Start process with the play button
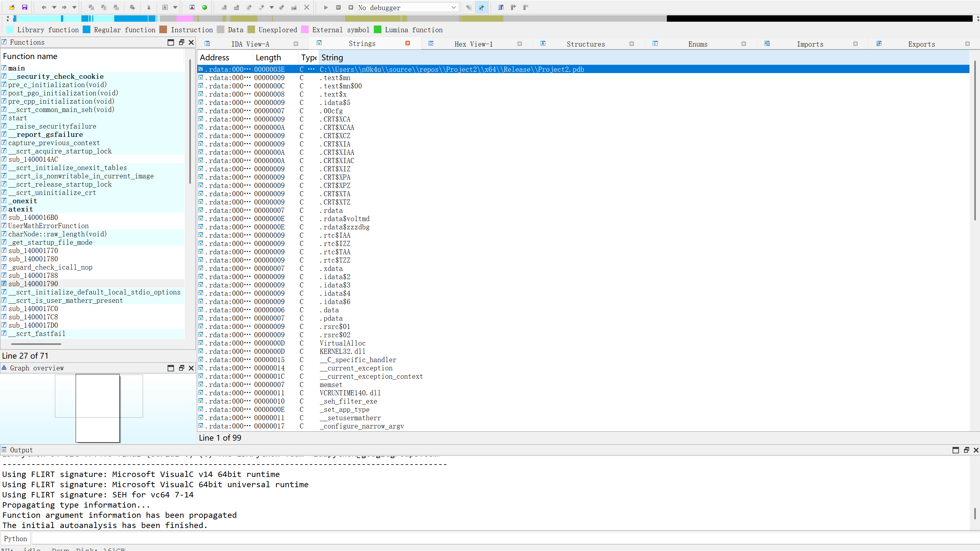This screenshot has height=551, width=980. click(x=326, y=7)
